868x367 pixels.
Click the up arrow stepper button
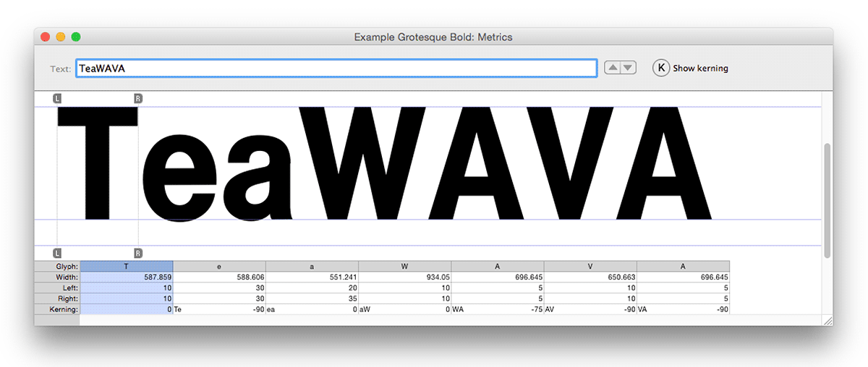tap(613, 68)
